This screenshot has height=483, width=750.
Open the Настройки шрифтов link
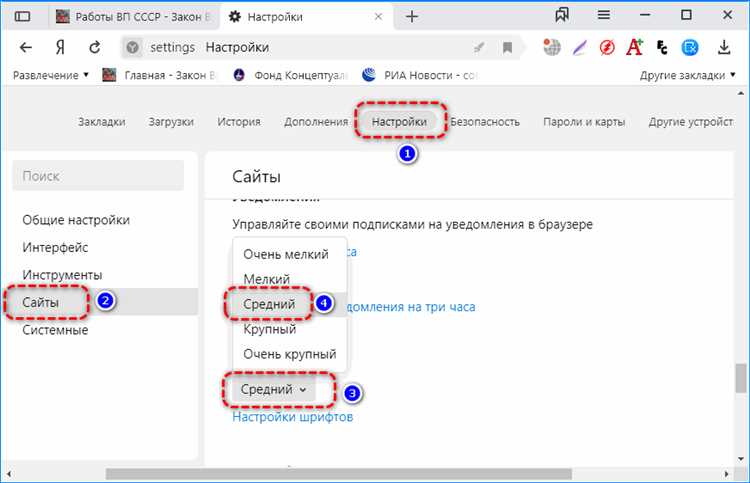[293, 417]
